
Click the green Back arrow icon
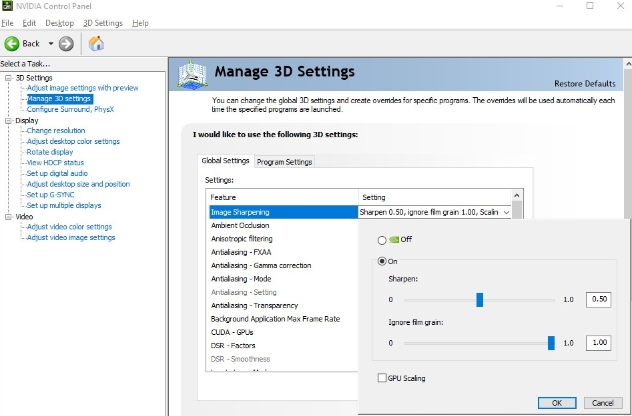[12, 43]
